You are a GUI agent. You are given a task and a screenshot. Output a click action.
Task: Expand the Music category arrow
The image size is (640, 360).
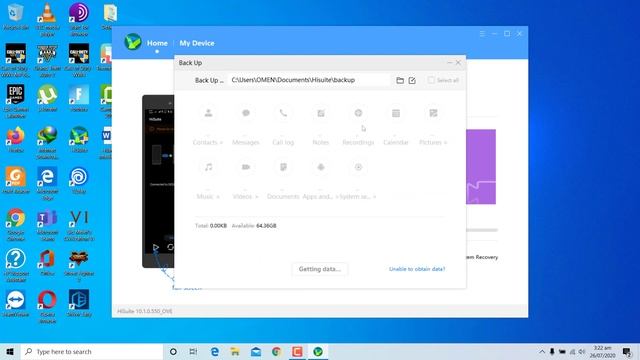[218, 197]
